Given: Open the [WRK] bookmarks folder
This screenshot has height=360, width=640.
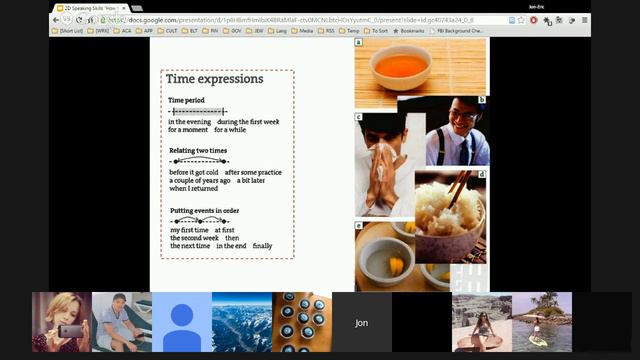Looking at the screenshot, I should (x=98, y=31).
